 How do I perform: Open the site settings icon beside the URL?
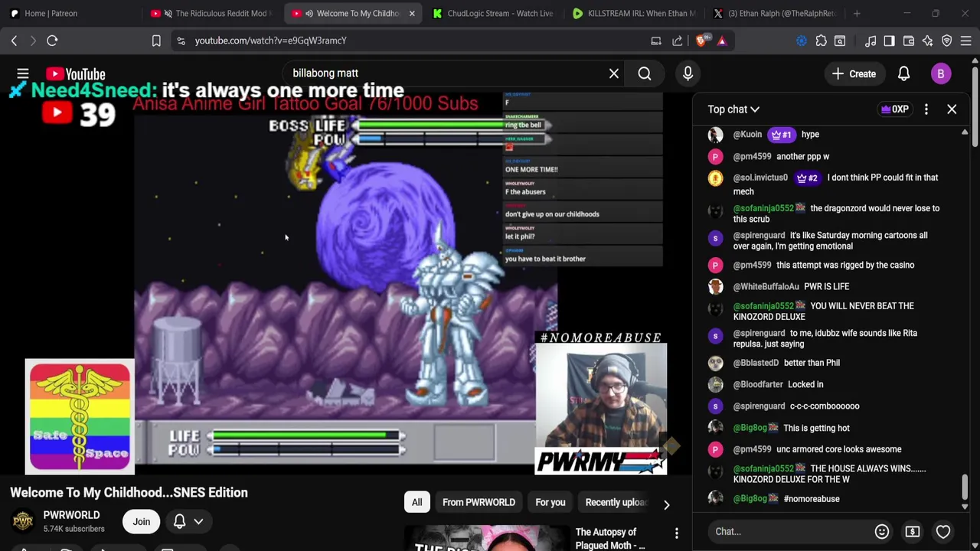pos(181,41)
